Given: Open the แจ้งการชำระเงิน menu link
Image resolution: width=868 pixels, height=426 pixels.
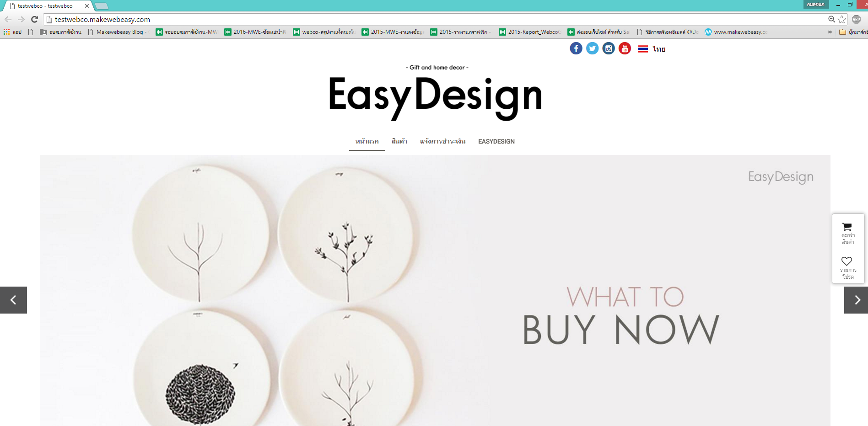Looking at the screenshot, I should click(x=443, y=141).
